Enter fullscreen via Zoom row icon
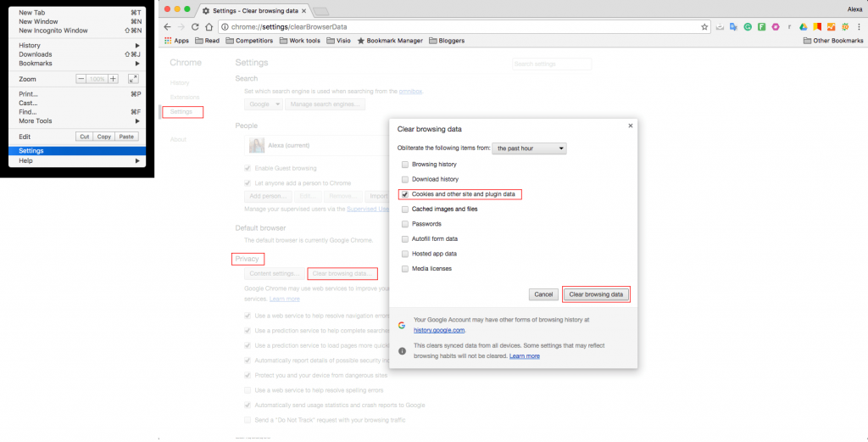868x442 pixels. [133, 79]
